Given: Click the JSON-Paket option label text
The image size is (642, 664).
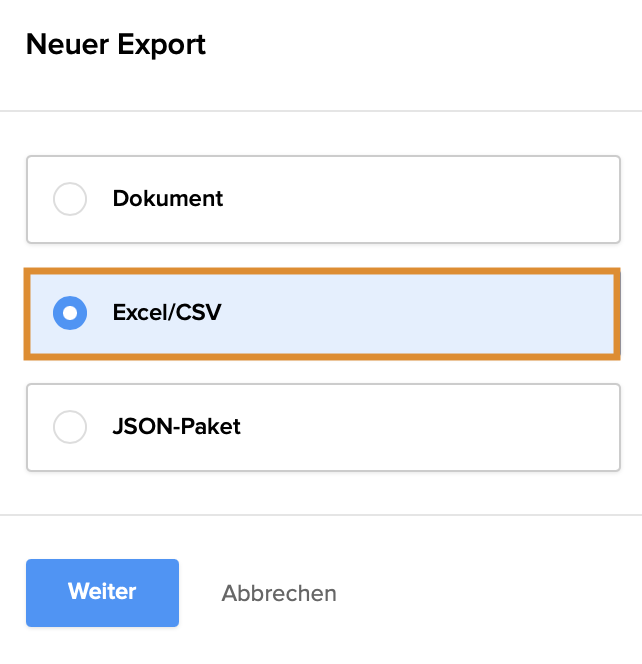Looking at the screenshot, I should (x=177, y=427).
